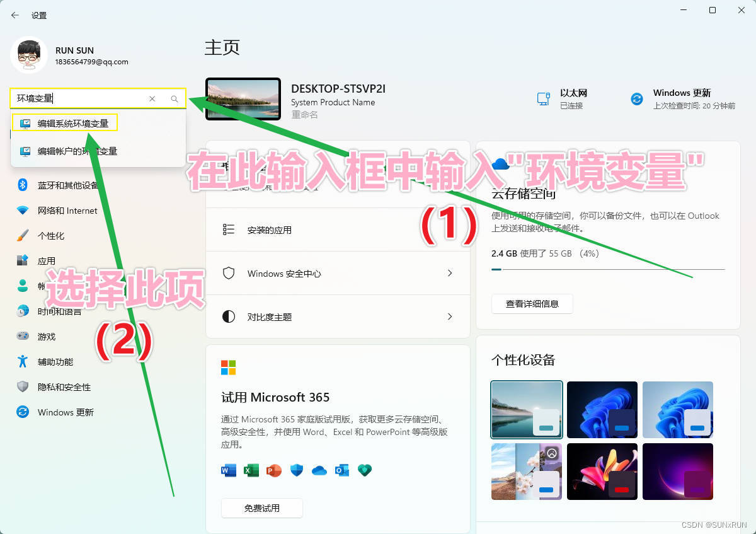Click the user profile avatar picture
Screen dimensions: 756x534
[x=28, y=55]
